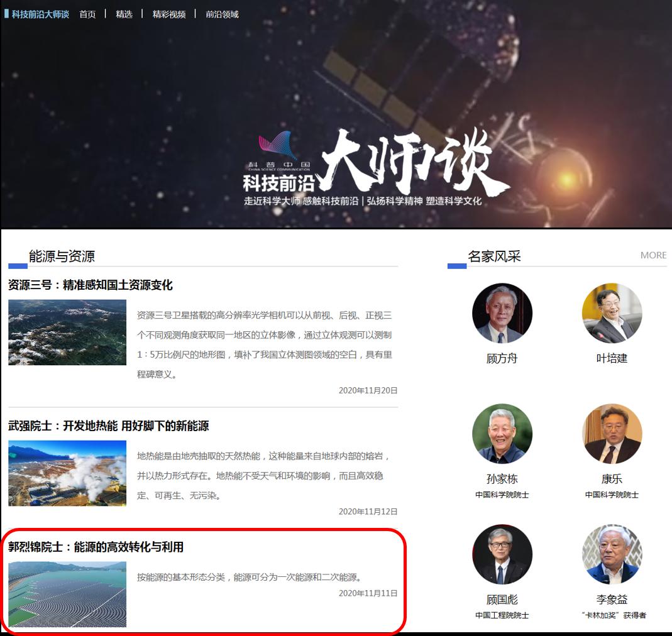Open 叶培建 portrait avatar
Image resolution: width=672 pixels, height=636 pixels.
click(x=612, y=313)
